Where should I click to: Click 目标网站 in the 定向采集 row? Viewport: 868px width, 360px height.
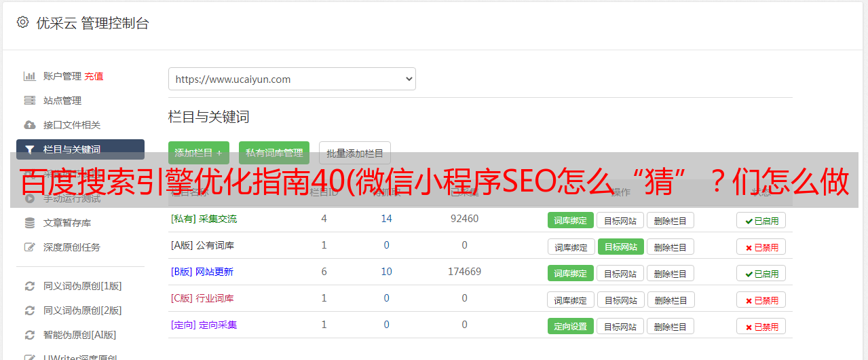[620, 326]
